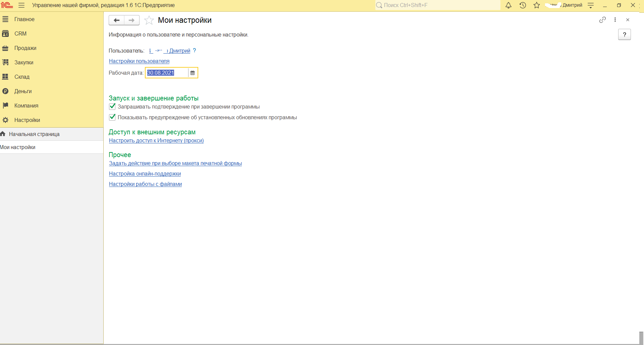Go back with the left arrow button

[116, 20]
